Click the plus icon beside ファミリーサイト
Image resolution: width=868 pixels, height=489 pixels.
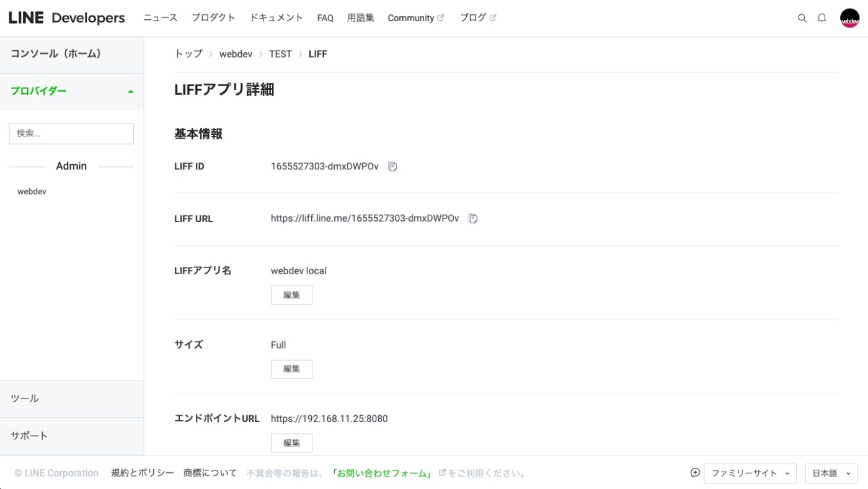click(695, 473)
